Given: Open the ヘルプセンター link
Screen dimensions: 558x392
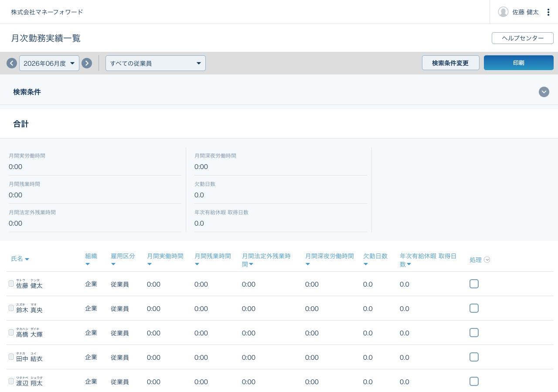Looking at the screenshot, I should pos(522,38).
